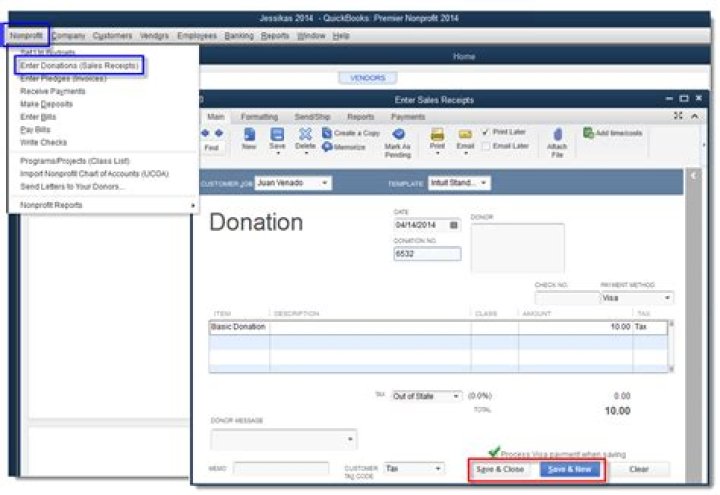Viewport: 720px width, 495px height.
Task: Open Programs/Projects (Class List)
Action: pyautogui.click(x=75, y=161)
